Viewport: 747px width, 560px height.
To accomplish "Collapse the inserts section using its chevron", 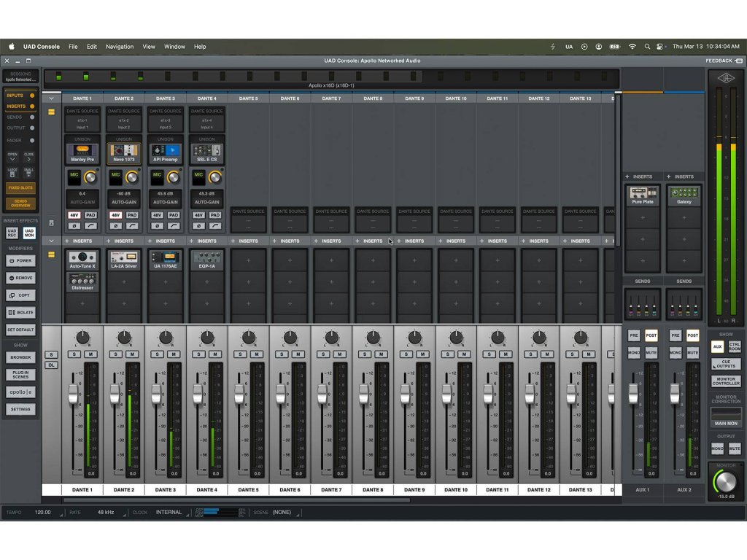I will tap(51, 241).
